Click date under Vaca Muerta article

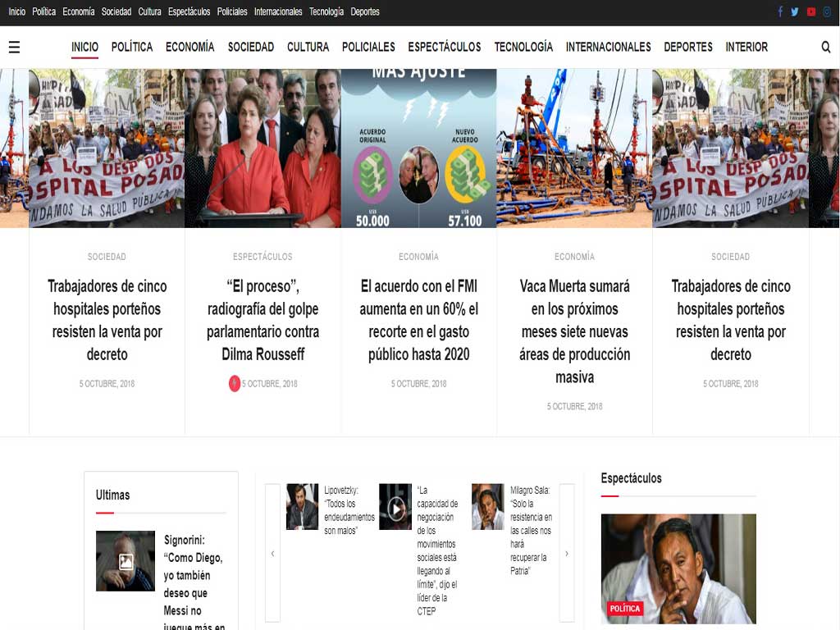(574, 407)
